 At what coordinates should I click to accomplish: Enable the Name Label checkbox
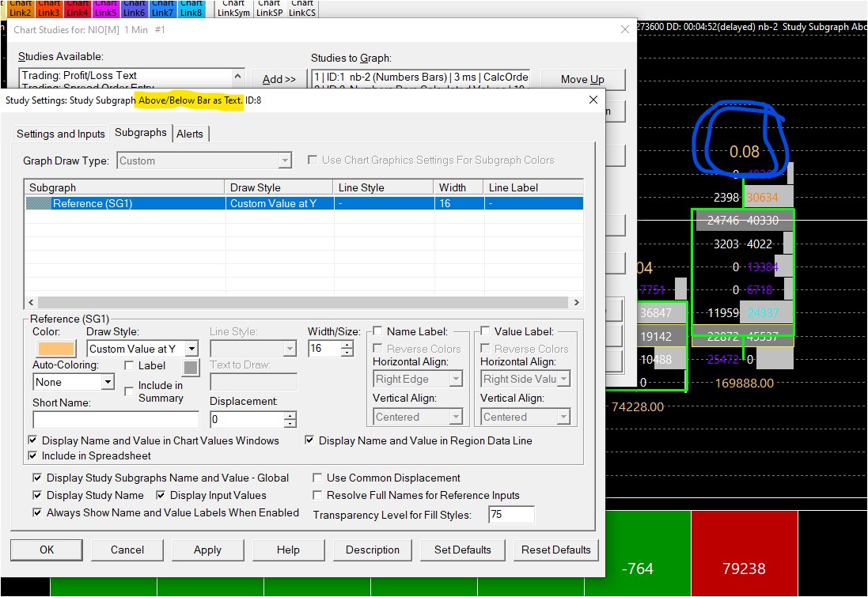pos(378,331)
